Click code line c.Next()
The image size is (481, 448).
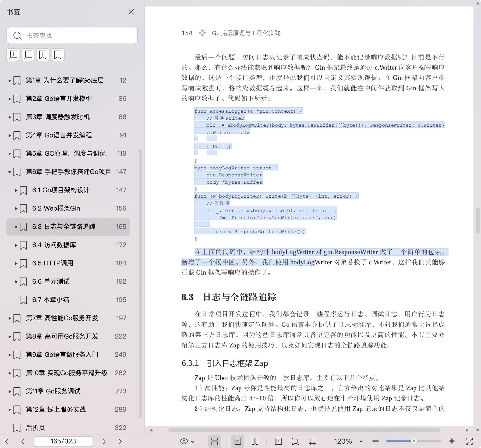(218, 147)
